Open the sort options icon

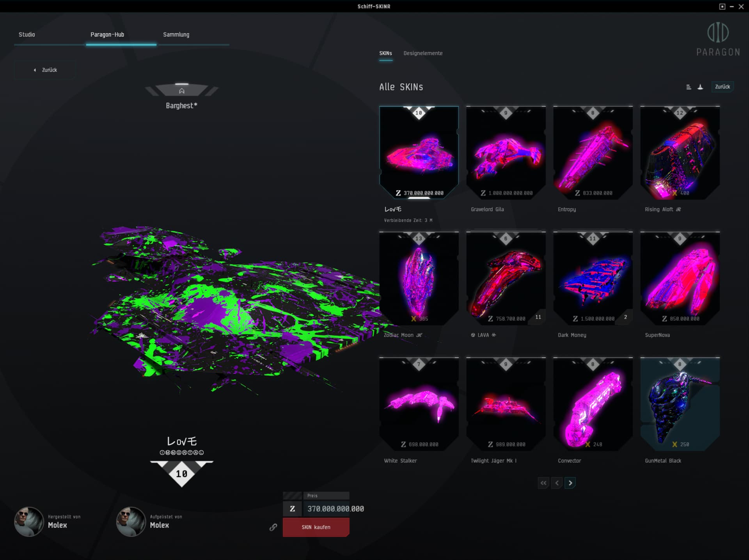tap(689, 87)
